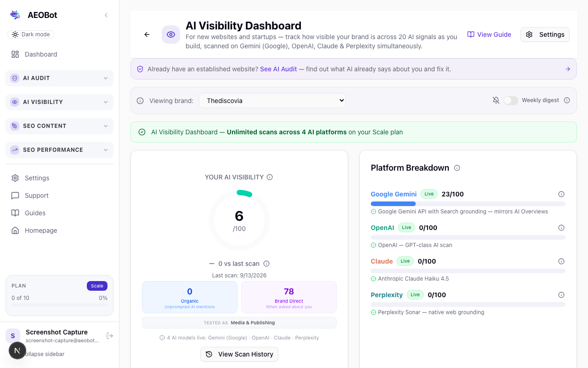Image resolution: width=588 pixels, height=368 pixels.
Task: Expand the AI VISIBILITY section
Action: (59, 102)
